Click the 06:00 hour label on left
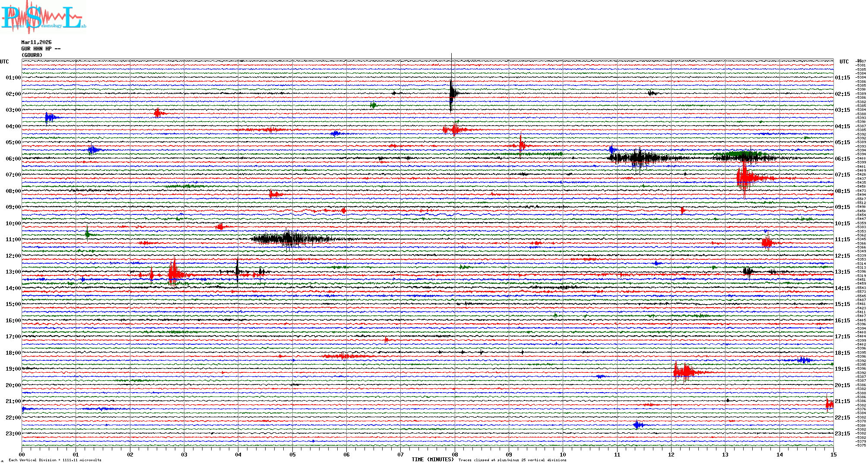The height and width of the screenshot is (466, 868). (x=13, y=159)
